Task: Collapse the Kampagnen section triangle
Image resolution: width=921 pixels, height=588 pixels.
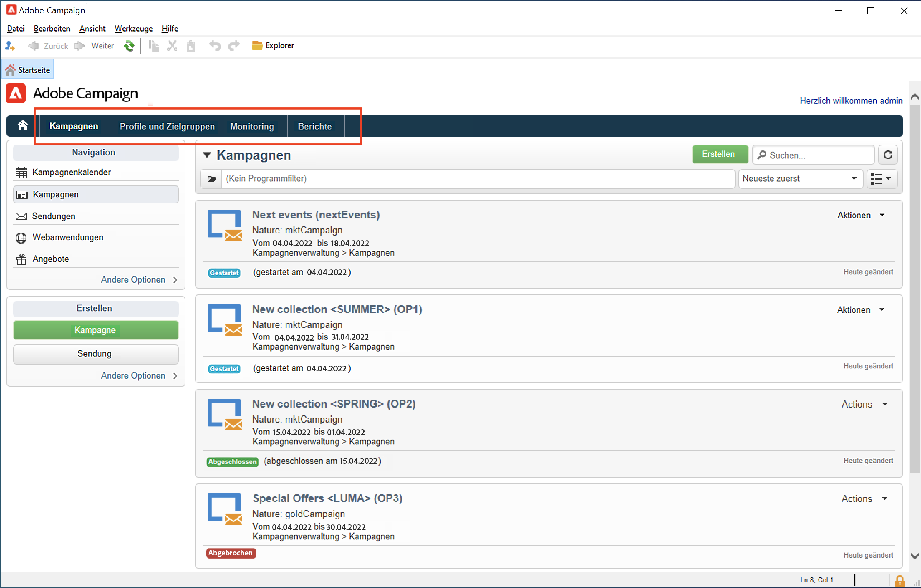Action: pos(207,155)
